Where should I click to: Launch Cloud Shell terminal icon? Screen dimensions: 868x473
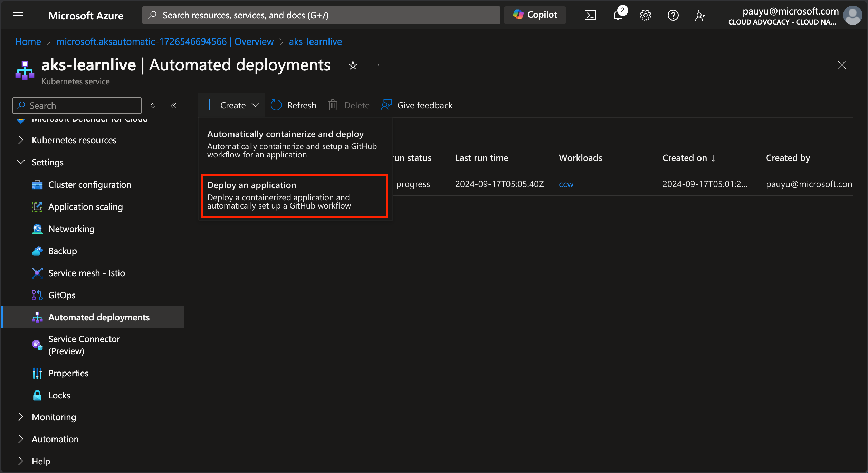point(590,15)
